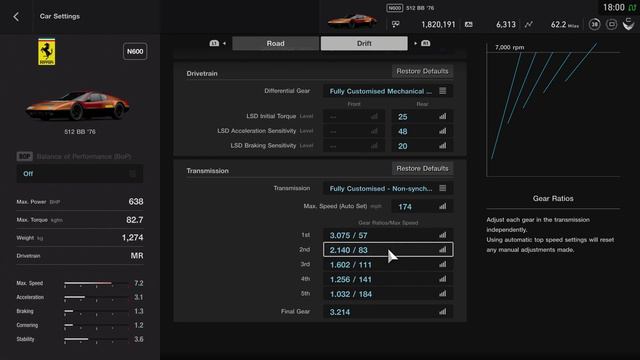Click the car thumbnail in the top bar
This screenshot has height=360, width=640.
pyautogui.click(x=352, y=20)
